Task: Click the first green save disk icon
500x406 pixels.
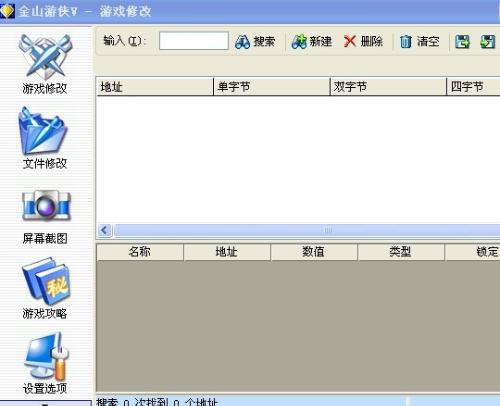Action: [462, 42]
